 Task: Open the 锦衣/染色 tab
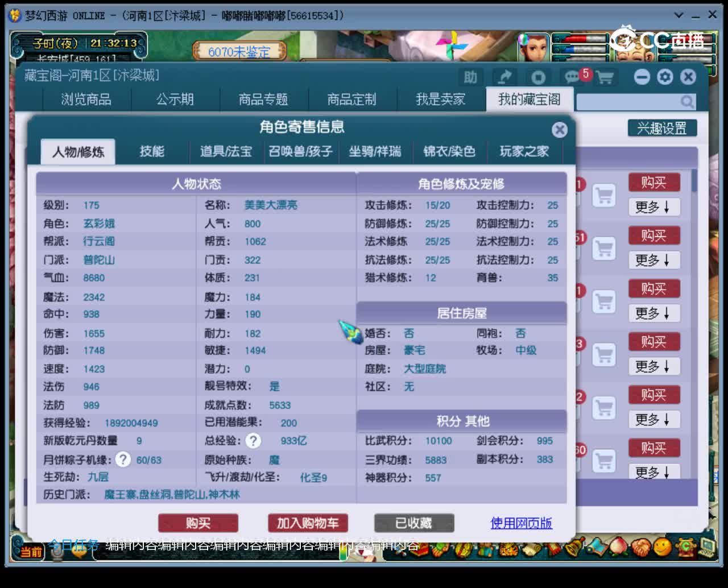tap(449, 151)
